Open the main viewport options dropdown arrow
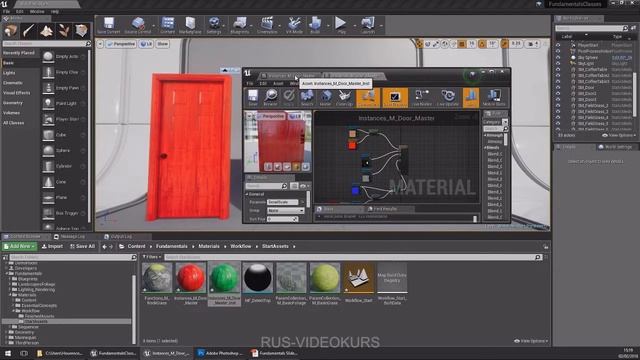The height and width of the screenshot is (360, 640). click(100, 44)
